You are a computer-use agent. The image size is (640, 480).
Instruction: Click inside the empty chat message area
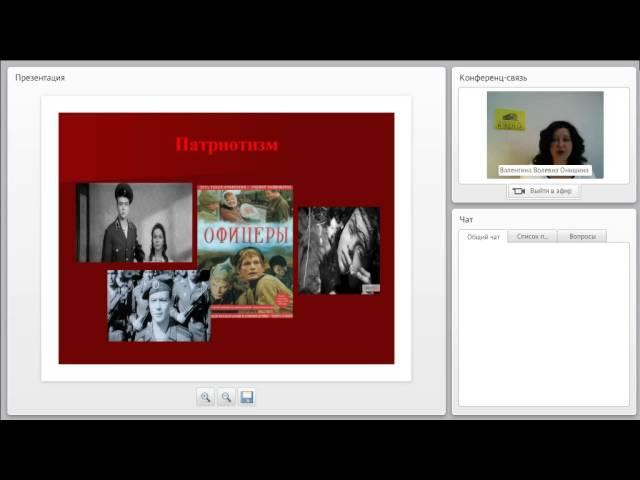tap(544, 324)
